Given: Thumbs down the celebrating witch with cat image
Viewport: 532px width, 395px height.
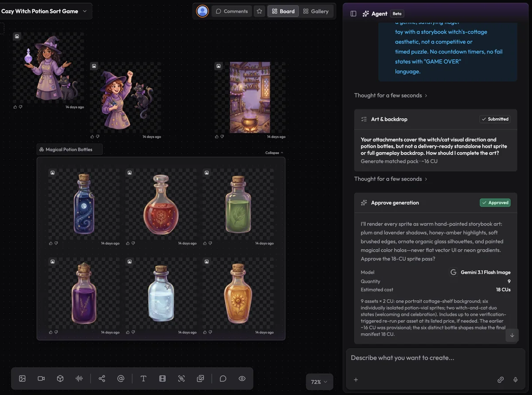Looking at the screenshot, I should [x=98, y=137].
